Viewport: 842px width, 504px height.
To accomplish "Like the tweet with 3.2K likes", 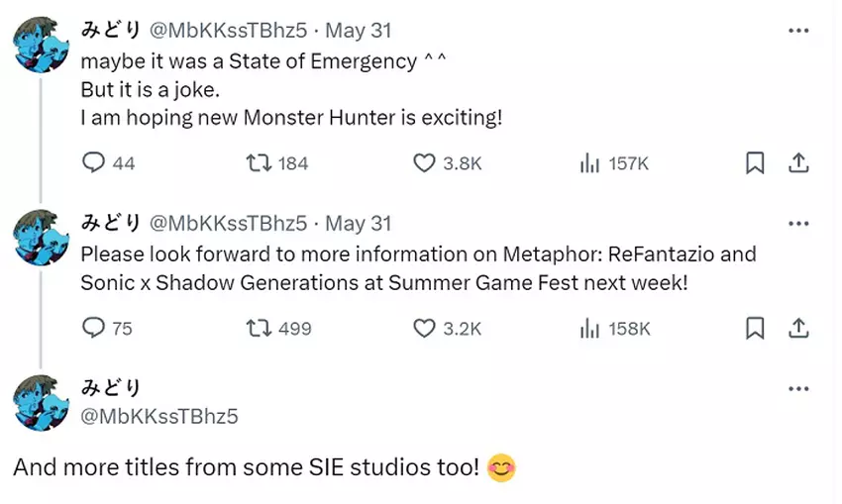I will 424,328.
